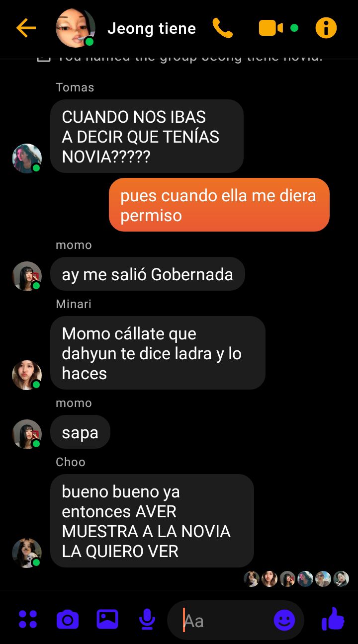This screenshot has width=358, height=644.
Task: Go back using the orange arrow
Action: click(x=26, y=28)
